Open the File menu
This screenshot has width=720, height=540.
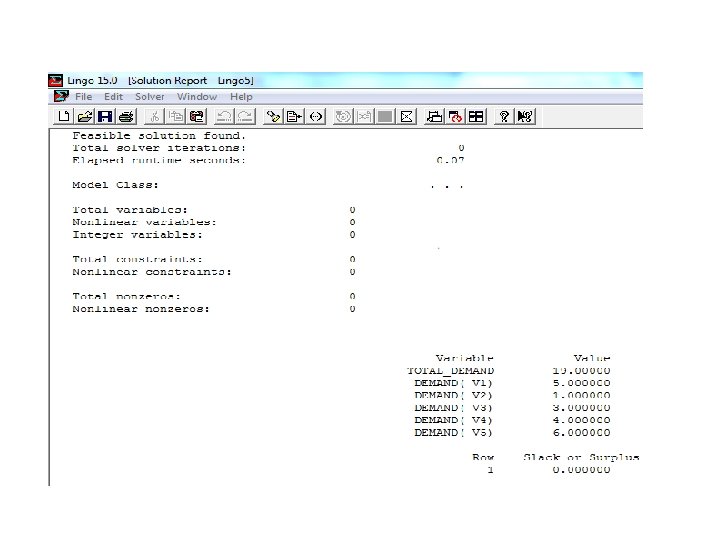[84, 97]
